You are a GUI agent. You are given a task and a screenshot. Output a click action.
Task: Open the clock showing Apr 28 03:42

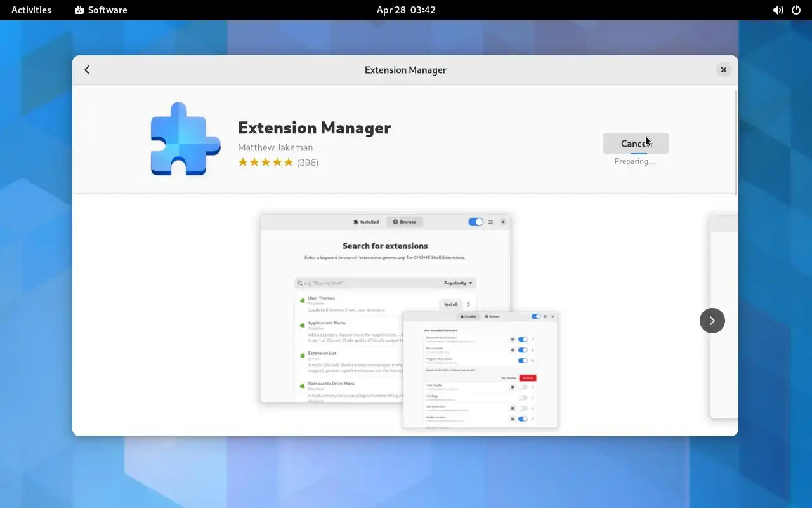406,10
